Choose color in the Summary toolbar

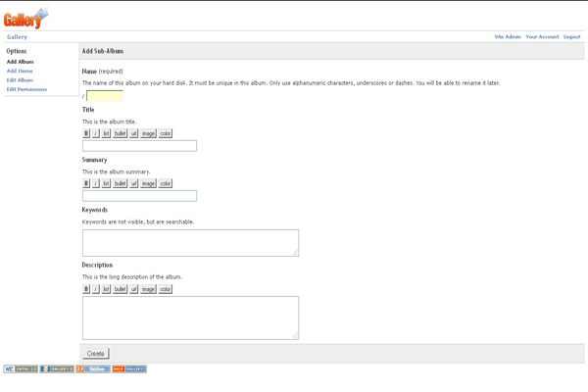coord(166,183)
